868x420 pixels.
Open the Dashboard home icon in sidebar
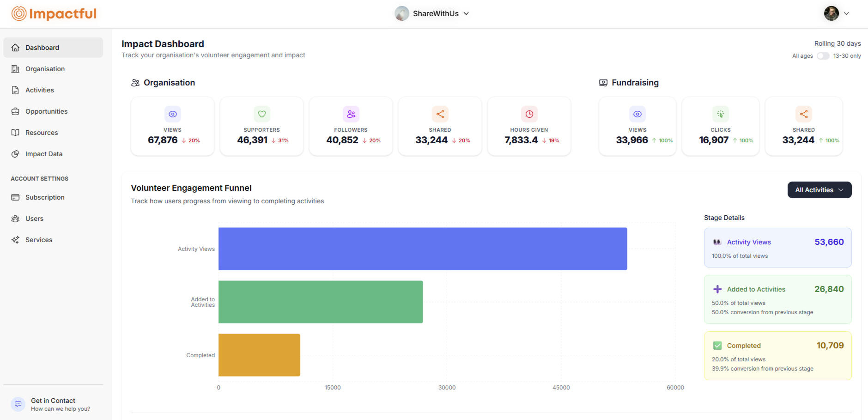point(16,47)
